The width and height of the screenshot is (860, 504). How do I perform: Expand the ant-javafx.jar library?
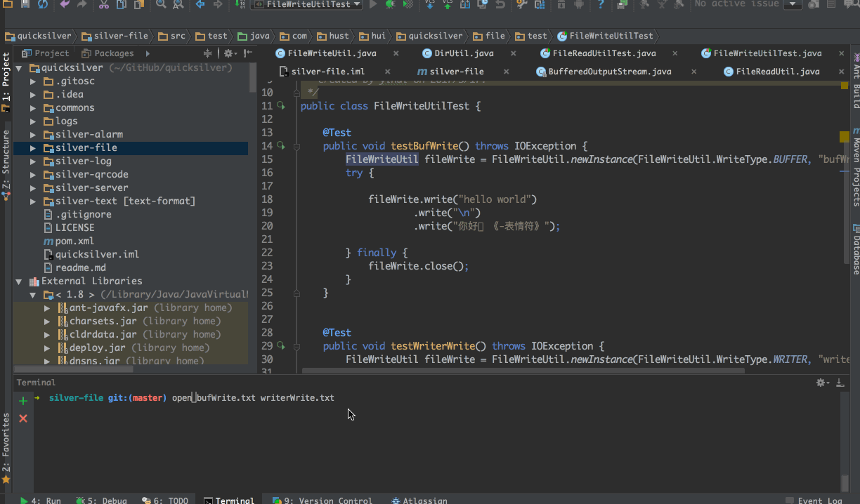[47, 308]
